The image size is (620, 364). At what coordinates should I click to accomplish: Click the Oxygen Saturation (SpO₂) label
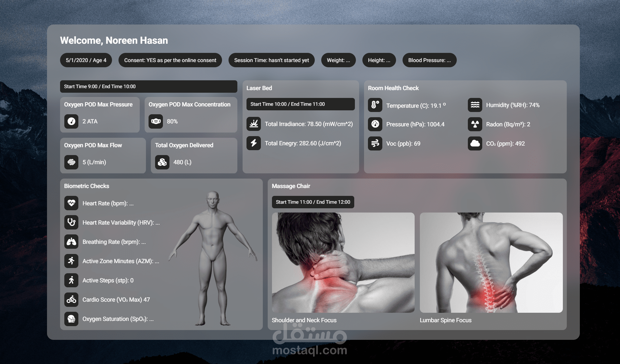coord(118,319)
